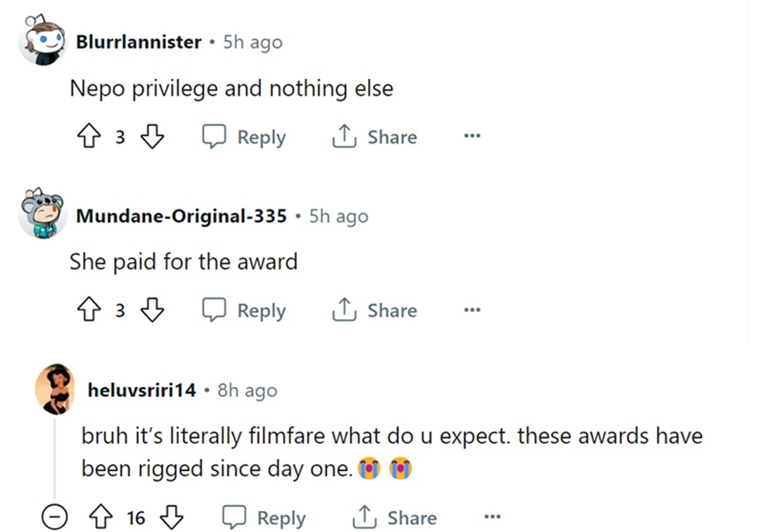Collapse heluvsriri14's comment thread

[x=54, y=517]
